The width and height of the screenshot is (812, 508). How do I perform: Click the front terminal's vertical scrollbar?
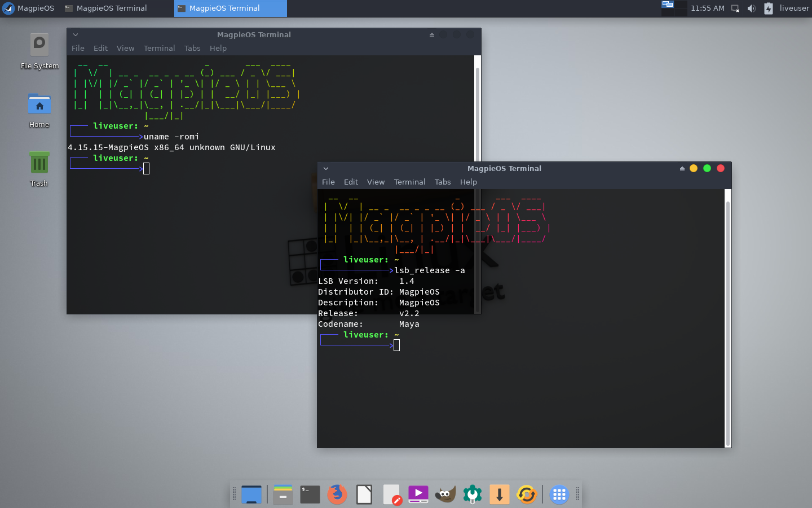pyautogui.click(x=728, y=319)
